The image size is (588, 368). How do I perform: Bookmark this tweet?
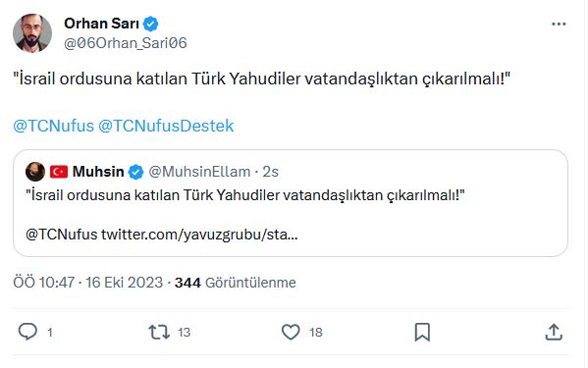coord(422,332)
